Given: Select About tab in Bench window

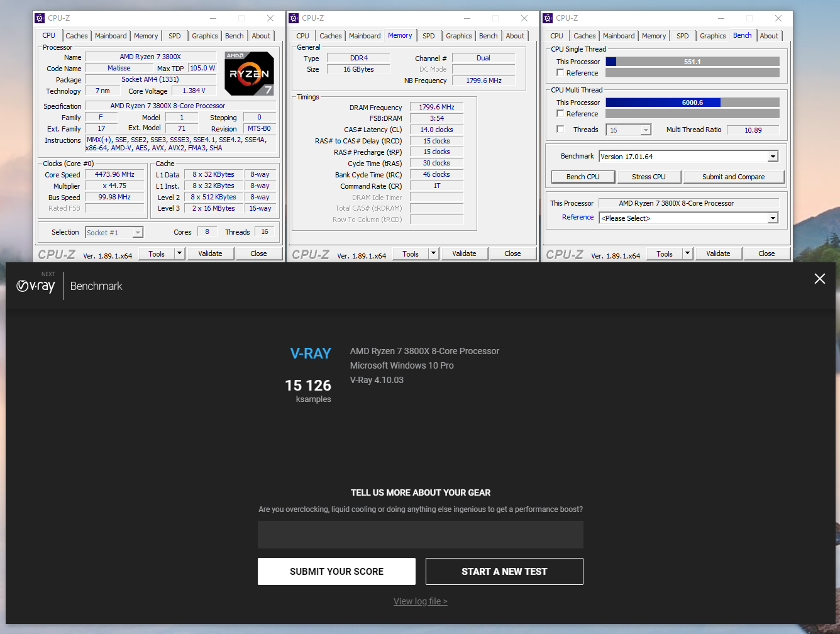Looking at the screenshot, I should pos(769,36).
